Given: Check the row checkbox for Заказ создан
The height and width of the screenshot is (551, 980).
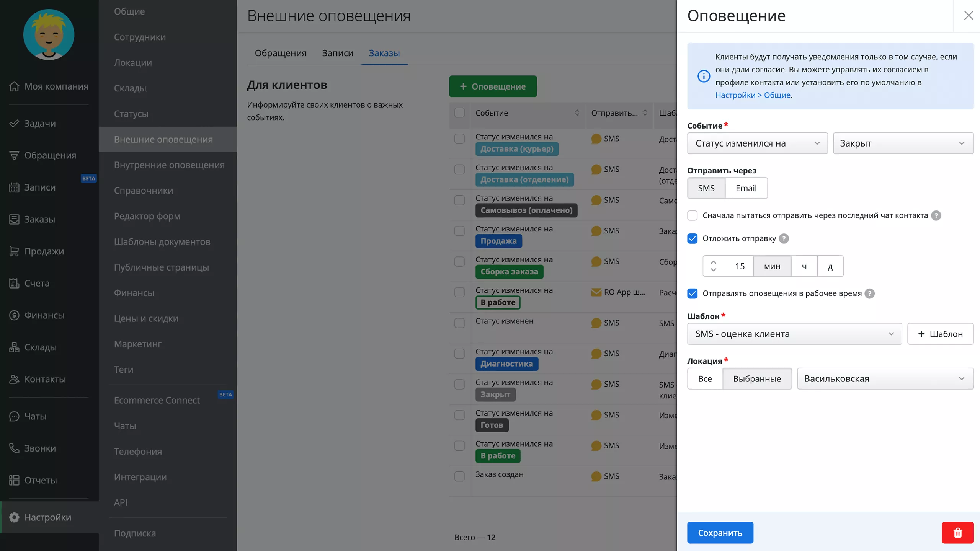Looking at the screenshot, I should (459, 476).
